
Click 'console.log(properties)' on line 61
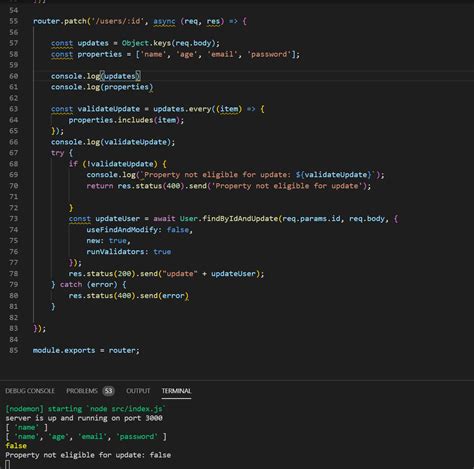coord(102,87)
